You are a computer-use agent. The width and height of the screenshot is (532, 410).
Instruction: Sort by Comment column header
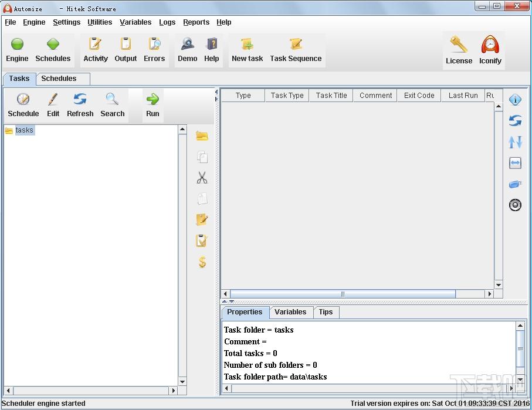click(x=375, y=96)
